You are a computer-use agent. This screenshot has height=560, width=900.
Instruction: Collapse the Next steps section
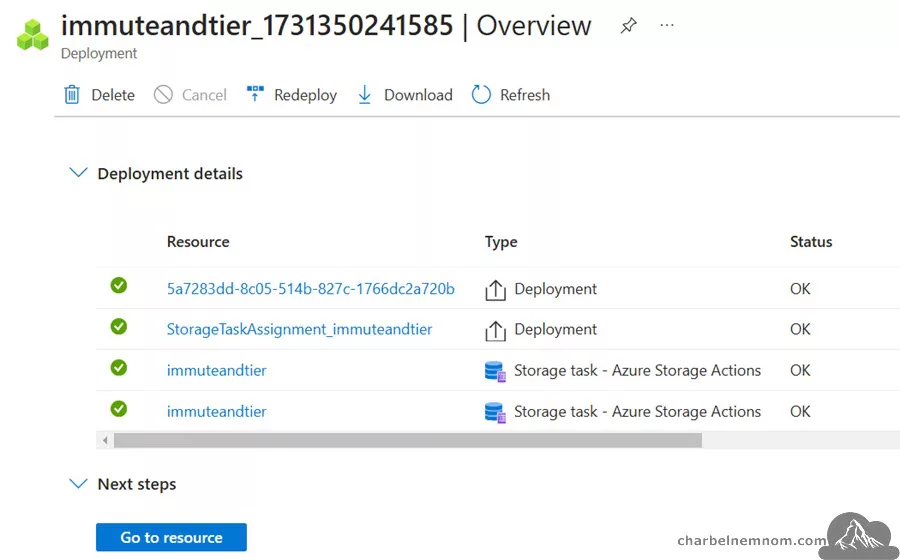tap(78, 484)
